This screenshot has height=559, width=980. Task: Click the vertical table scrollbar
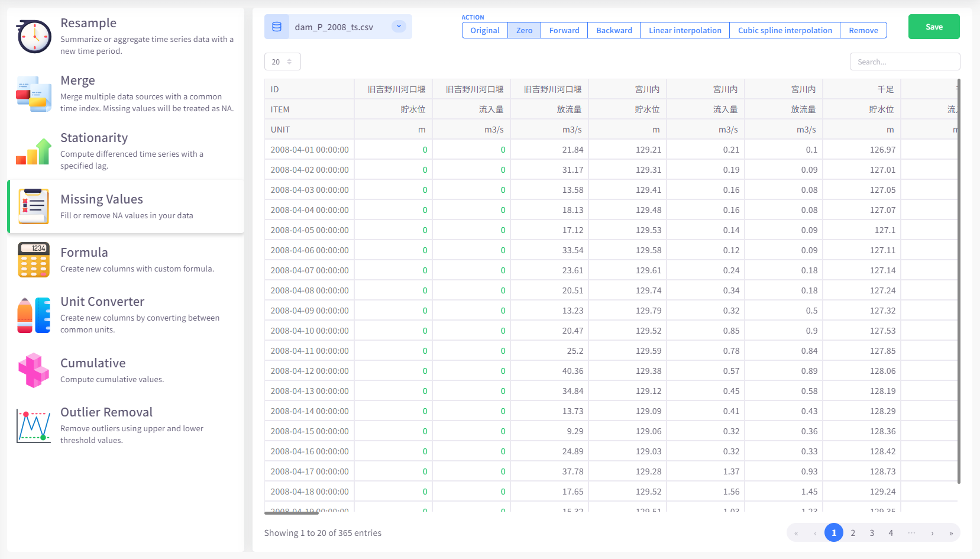[x=959, y=281]
